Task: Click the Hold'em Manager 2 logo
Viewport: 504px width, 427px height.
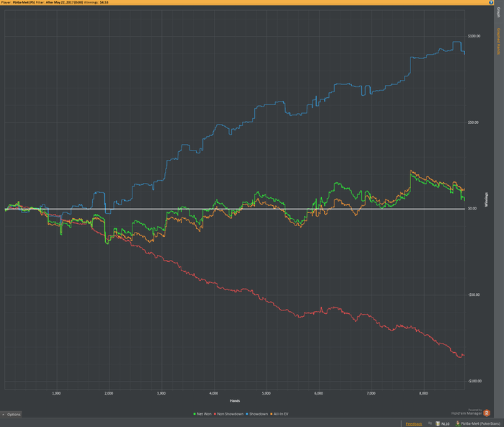Action: point(487,413)
